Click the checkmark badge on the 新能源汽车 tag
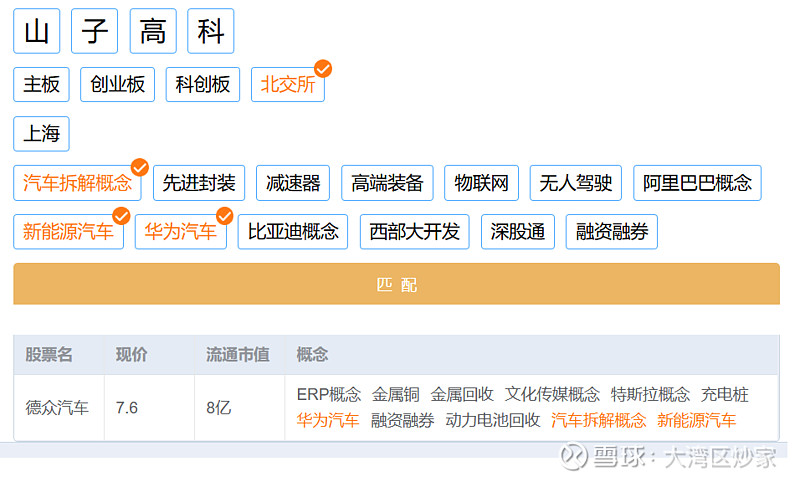Image resolution: width=800 pixels, height=482 pixels. [121, 216]
